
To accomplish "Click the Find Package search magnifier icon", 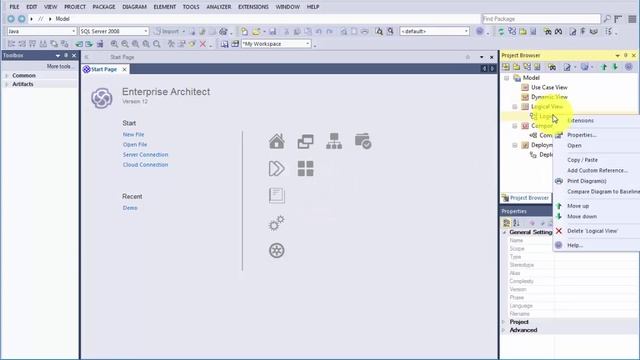I will (x=607, y=19).
